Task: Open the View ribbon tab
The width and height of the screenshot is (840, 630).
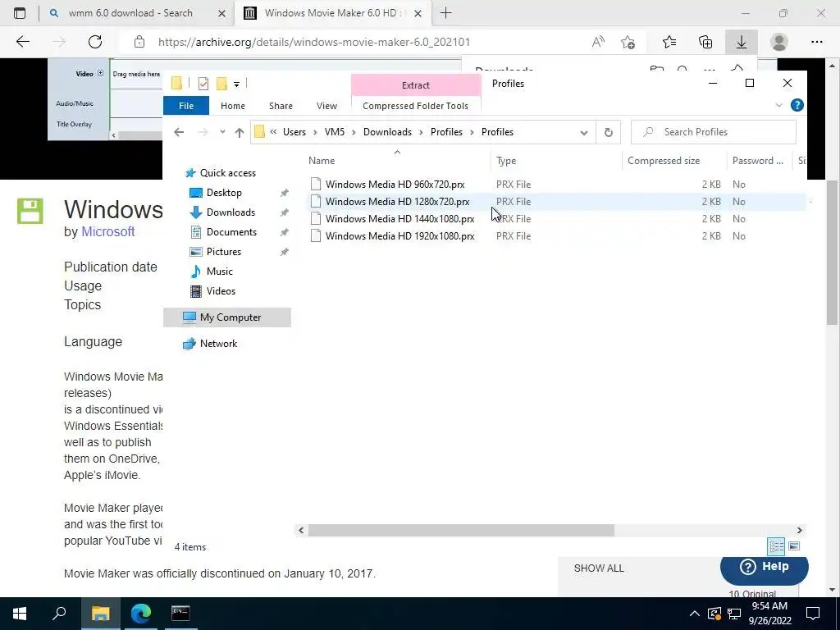Action: (326, 106)
